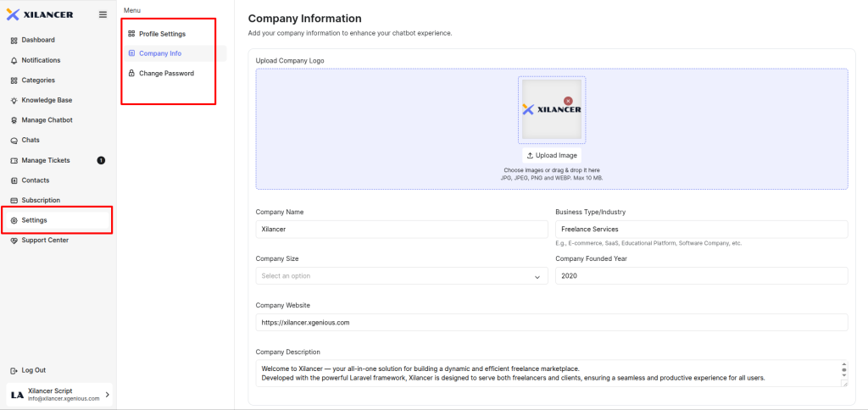Click the Settings gear icon

point(14,220)
